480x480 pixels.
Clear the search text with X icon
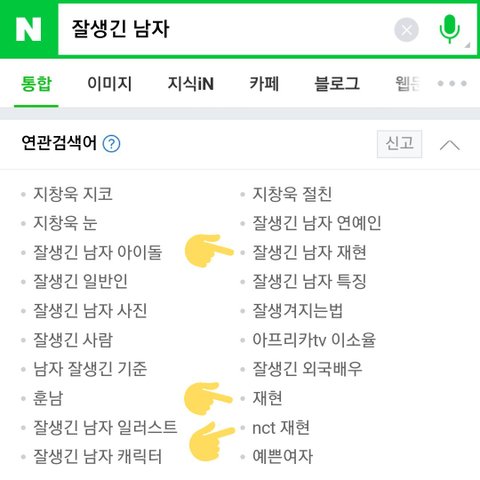pyautogui.click(x=406, y=30)
